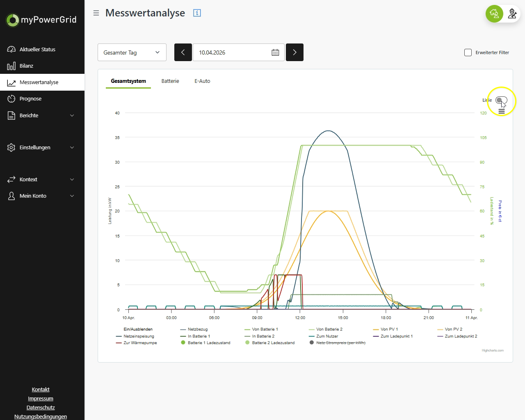Select the Gesamtsystem tab
Screen dimensions: 525x420
click(128, 81)
